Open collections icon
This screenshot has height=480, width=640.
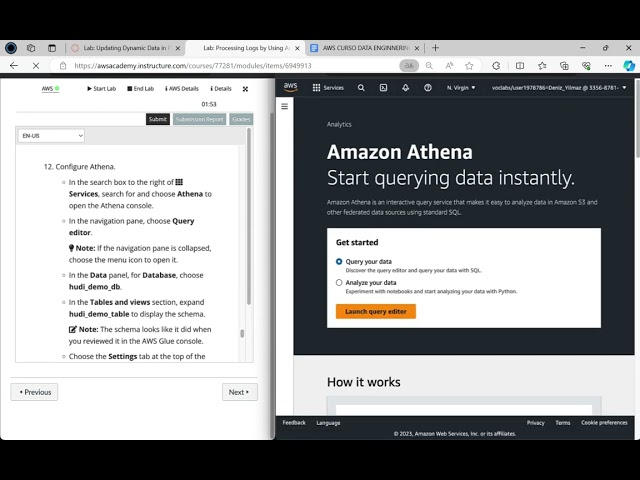pos(564,65)
